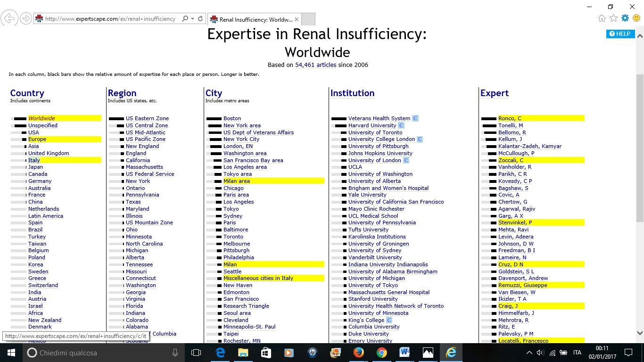Click the blue HELP button
Image resolution: width=644 pixels, height=362 pixels.
(x=620, y=34)
